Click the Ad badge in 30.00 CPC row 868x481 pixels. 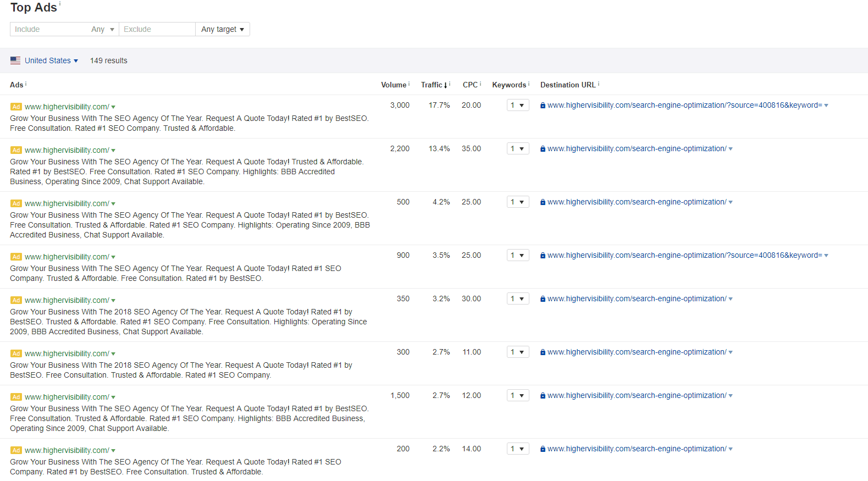(16, 300)
